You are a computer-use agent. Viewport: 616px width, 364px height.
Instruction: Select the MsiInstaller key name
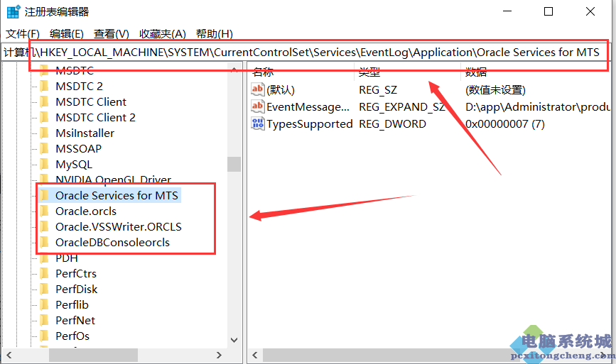pyautogui.click(x=85, y=133)
